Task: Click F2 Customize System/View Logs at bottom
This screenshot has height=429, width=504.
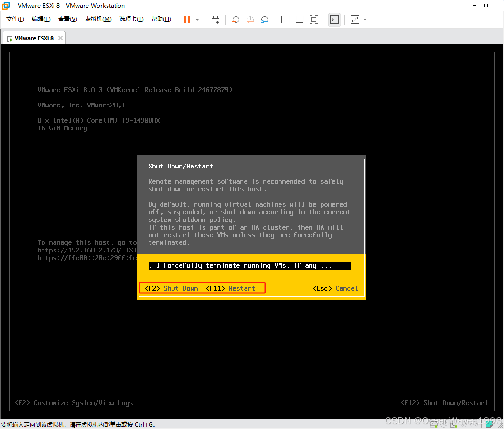Action: 74,403
